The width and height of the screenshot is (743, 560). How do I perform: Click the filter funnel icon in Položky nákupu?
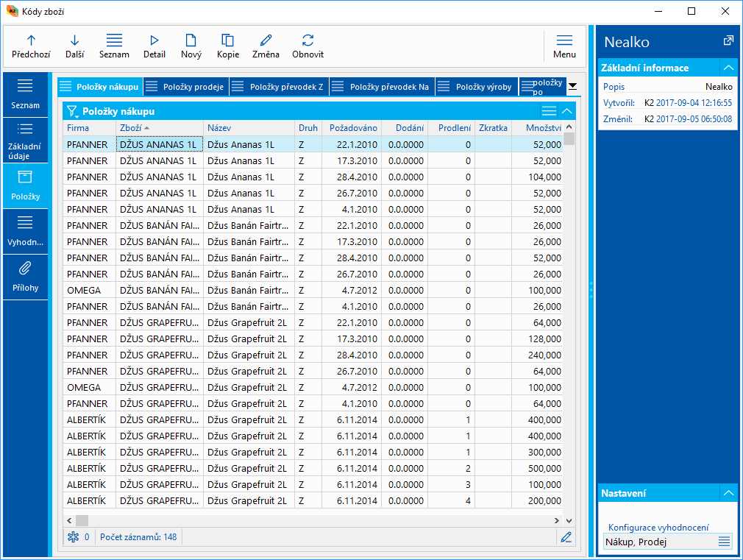click(x=72, y=111)
